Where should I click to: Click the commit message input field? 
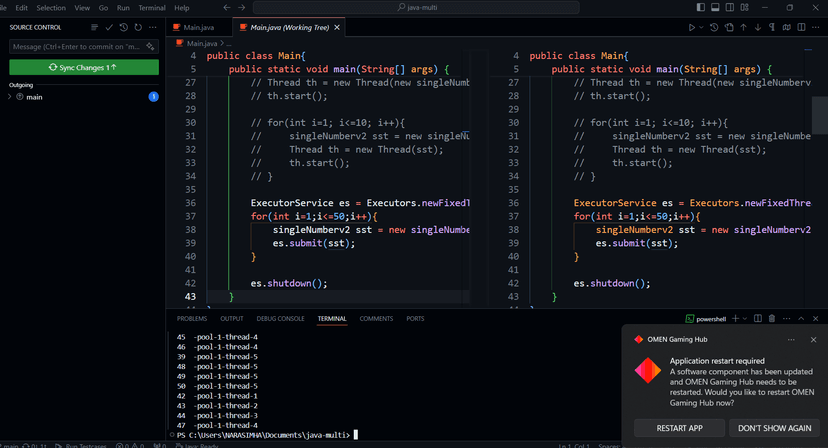tap(76, 47)
